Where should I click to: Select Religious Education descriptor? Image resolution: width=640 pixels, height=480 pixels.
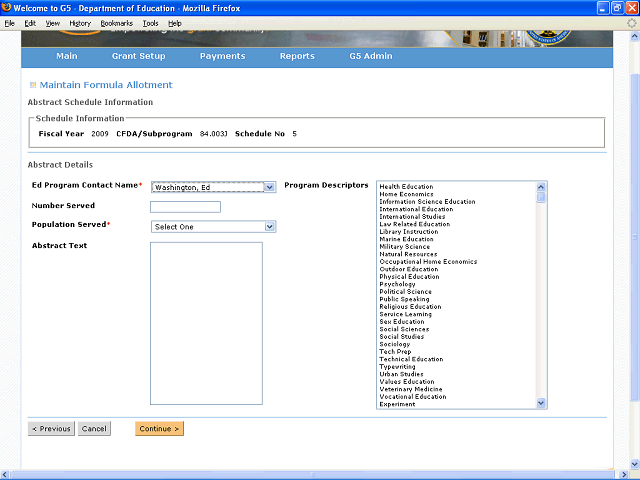pyautogui.click(x=410, y=307)
